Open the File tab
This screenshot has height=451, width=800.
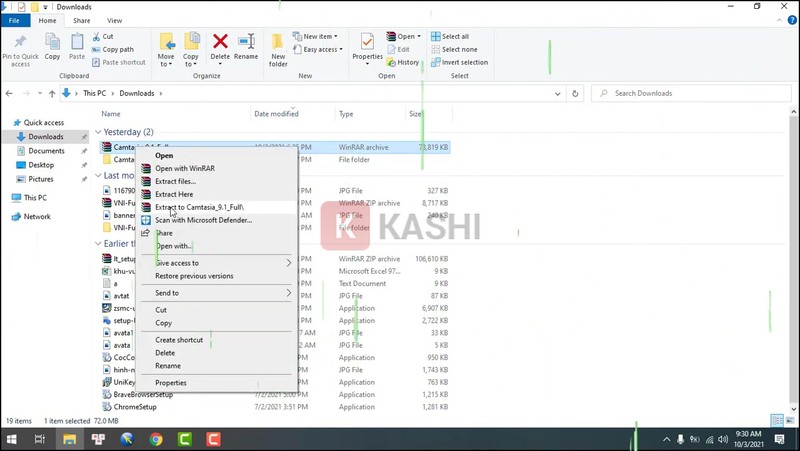pos(14,20)
